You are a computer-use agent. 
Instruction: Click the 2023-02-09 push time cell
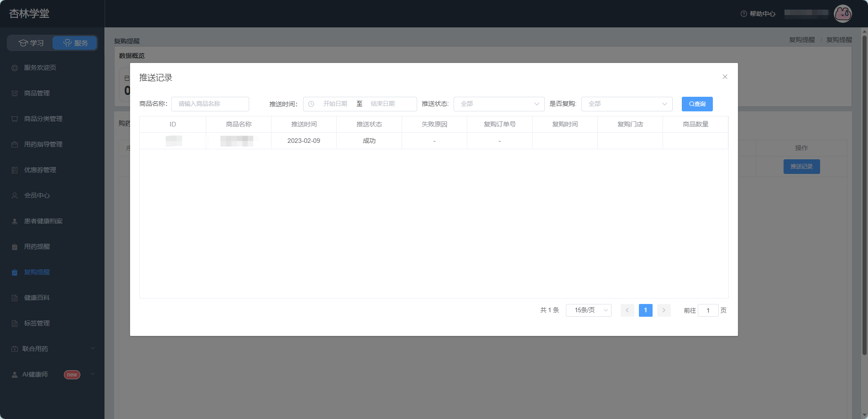(x=304, y=141)
